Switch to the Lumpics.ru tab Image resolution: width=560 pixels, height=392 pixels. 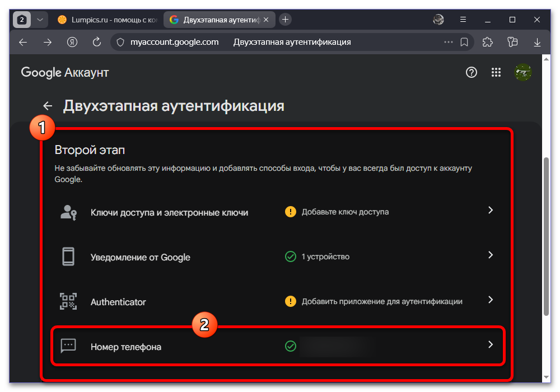point(107,20)
